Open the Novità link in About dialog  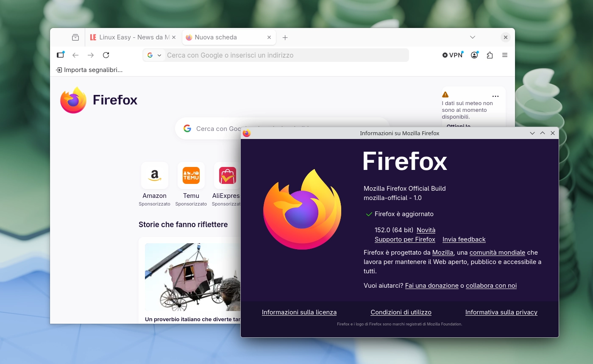(x=426, y=230)
